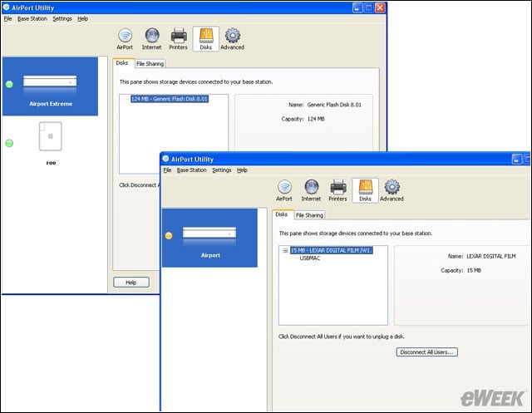Open Printers pane in back window toolbar
Image resolution: width=532 pixels, height=413 pixels.
179,39
